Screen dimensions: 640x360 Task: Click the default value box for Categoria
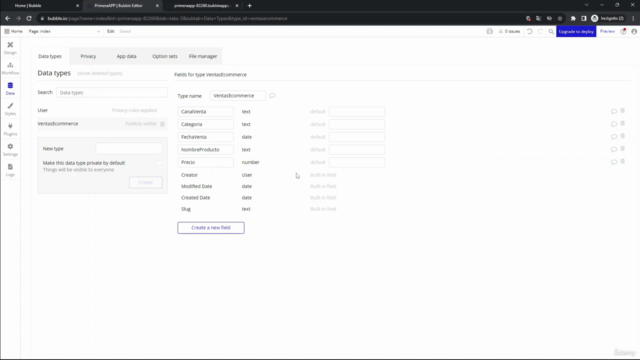coord(357,124)
